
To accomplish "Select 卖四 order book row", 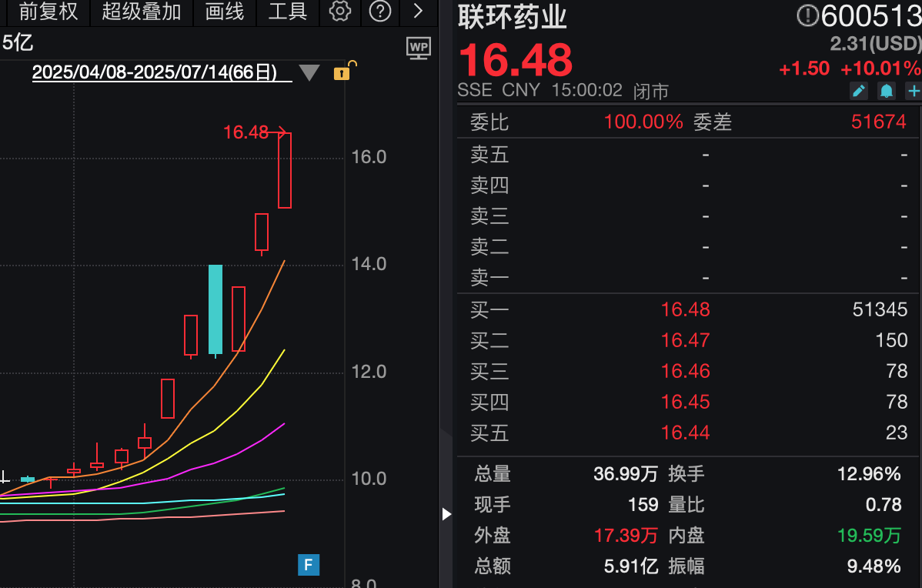I will [688, 185].
